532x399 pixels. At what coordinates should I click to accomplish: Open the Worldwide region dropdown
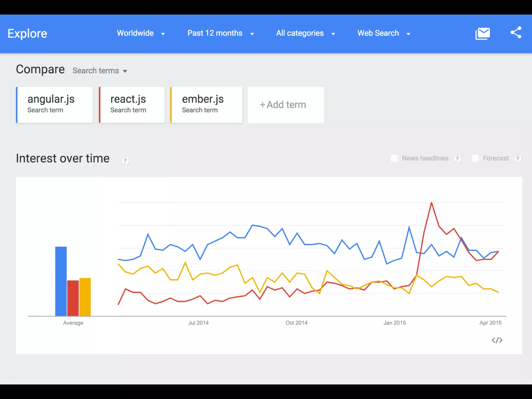point(141,33)
